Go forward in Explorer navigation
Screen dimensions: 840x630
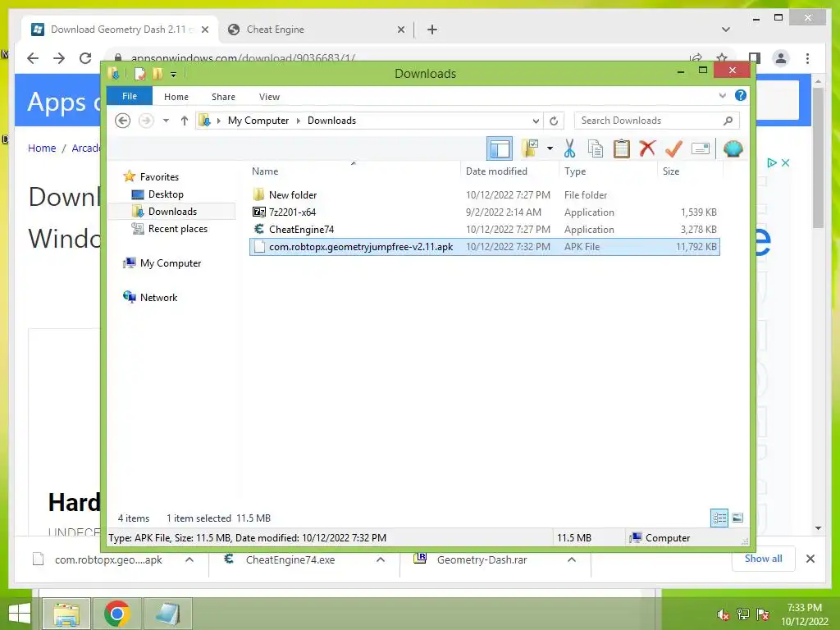click(146, 121)
